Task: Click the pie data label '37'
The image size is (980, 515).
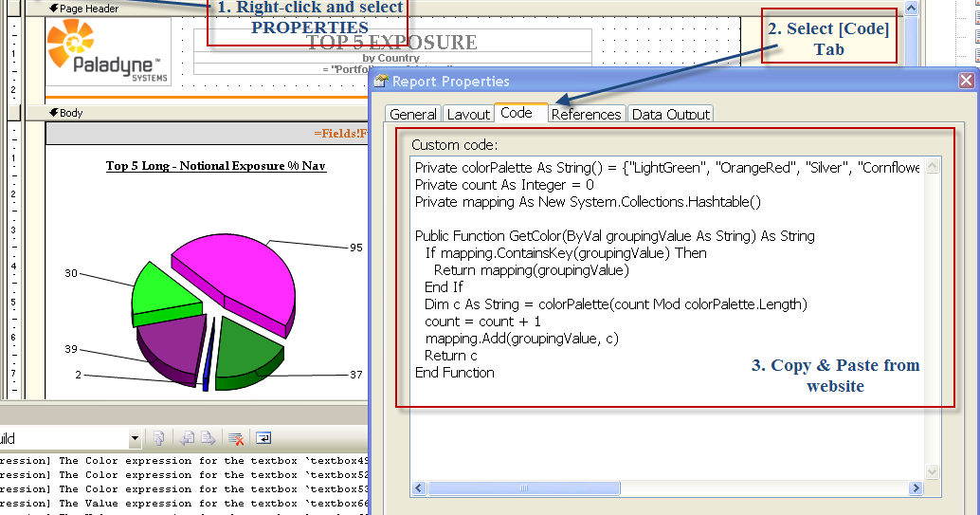Action: pos(355,375)
